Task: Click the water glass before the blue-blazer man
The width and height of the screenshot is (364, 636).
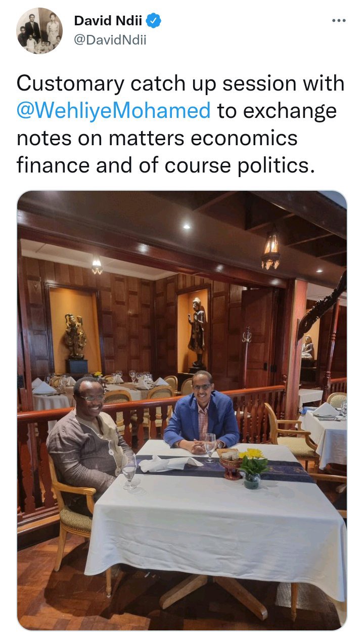Action: coord(210,447)
